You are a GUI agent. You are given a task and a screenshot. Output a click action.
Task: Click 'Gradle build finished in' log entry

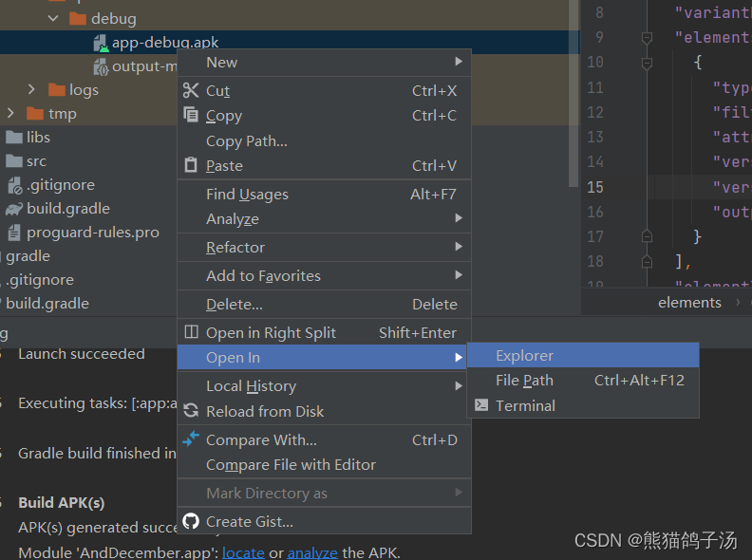tap(98, 453)
